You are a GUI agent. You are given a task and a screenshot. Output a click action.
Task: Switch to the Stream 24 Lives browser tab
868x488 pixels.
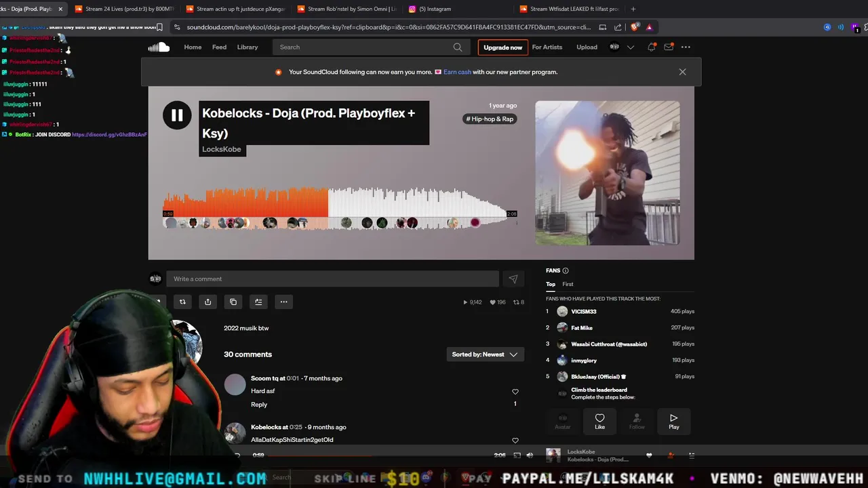[x=123, y=9]
